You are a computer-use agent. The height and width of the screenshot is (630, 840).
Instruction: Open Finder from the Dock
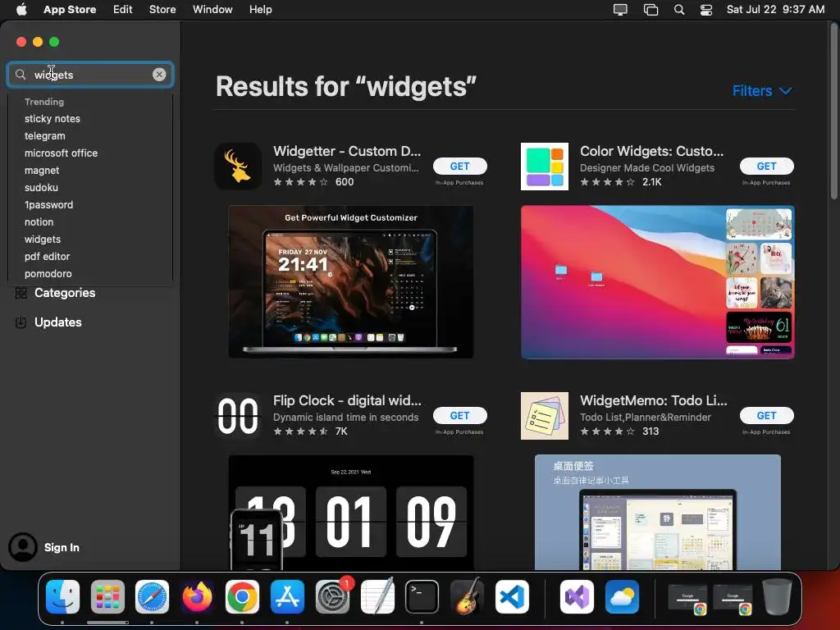(62, 597)
